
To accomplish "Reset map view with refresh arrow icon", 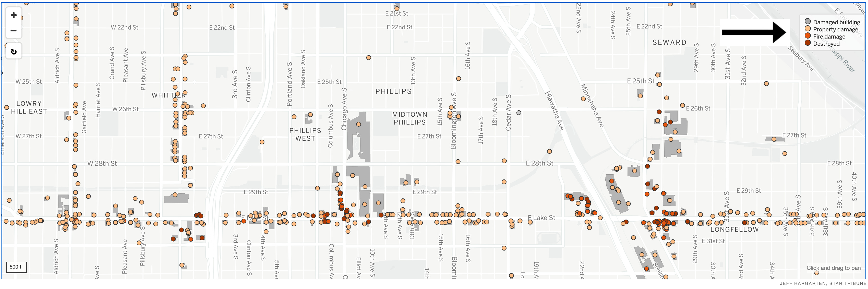I will click(14, 52).
